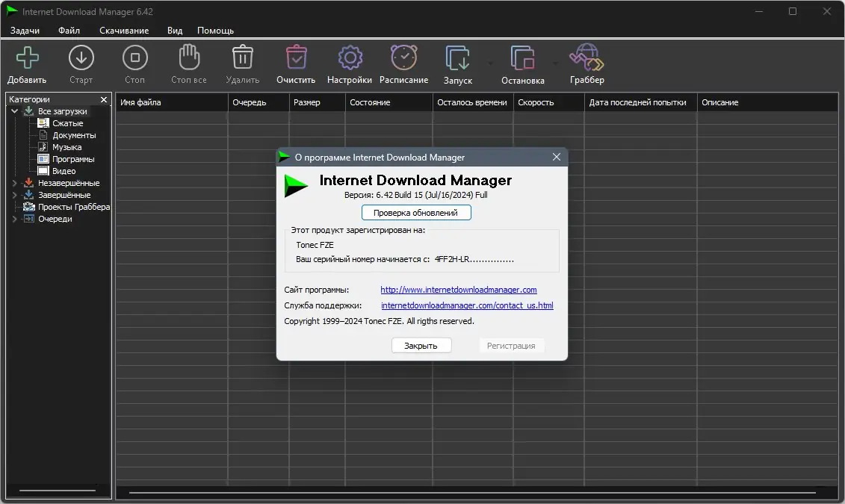Click the Версия: 6.42 Build 15 text
This screenshot has width=845, height=504.
tap(415, 195)
